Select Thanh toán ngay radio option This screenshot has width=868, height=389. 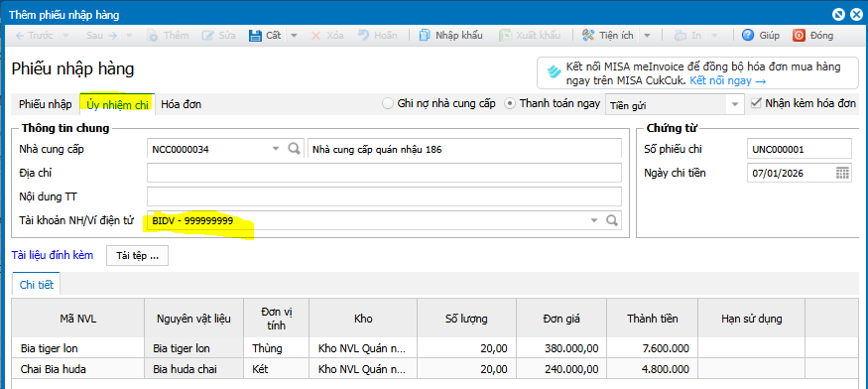click(x=510, y=103)
